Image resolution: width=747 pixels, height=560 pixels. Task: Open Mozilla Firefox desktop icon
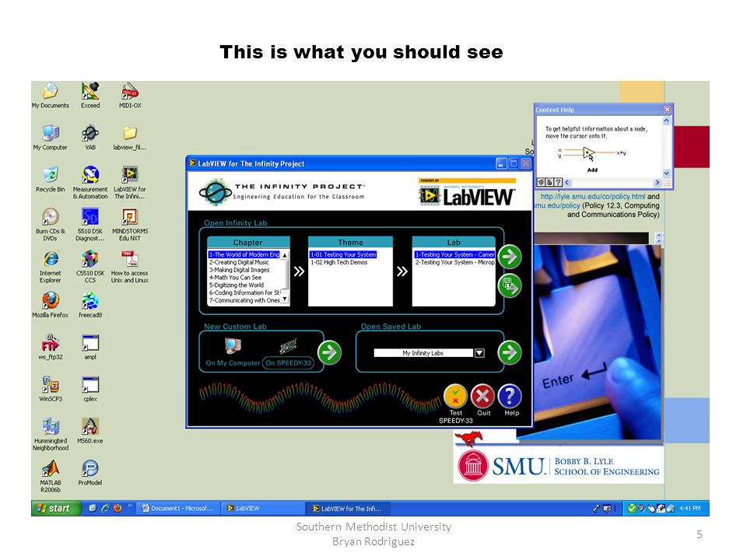click(50, 305)
